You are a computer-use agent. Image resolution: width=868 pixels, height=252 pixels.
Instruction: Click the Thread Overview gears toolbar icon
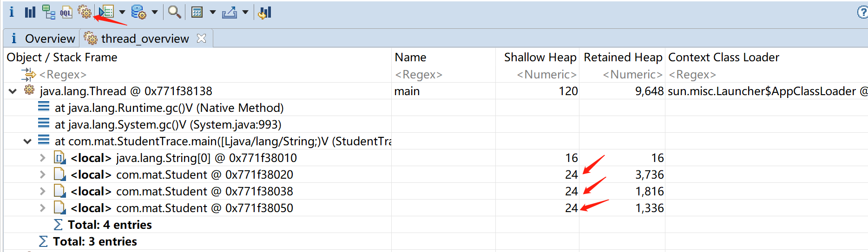[x=85, y=13]
